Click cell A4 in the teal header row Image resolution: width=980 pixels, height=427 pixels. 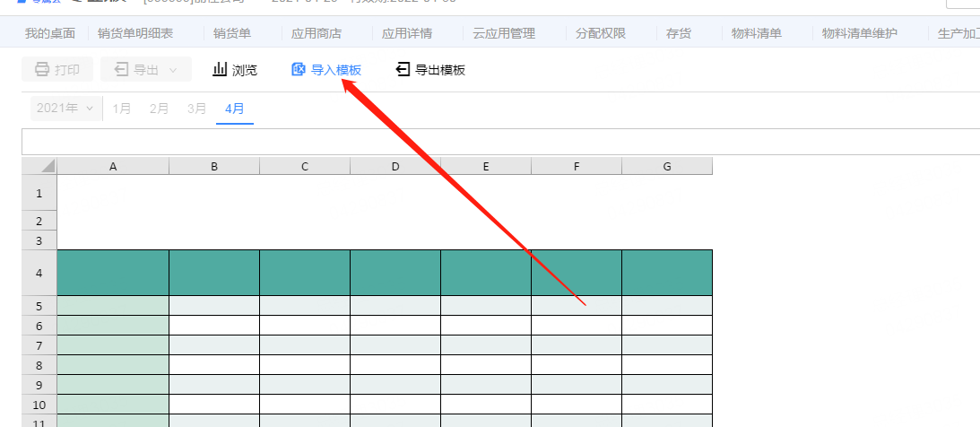113,273
